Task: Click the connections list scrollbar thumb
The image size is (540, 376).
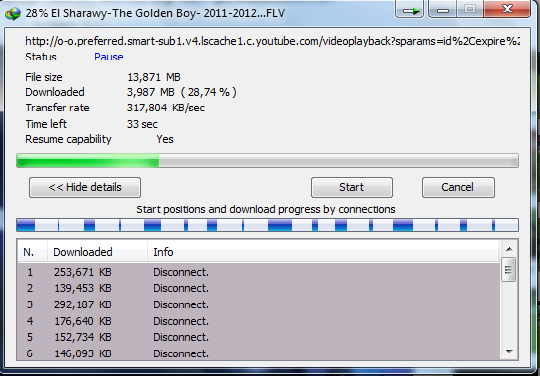Action: coord(508,270)
